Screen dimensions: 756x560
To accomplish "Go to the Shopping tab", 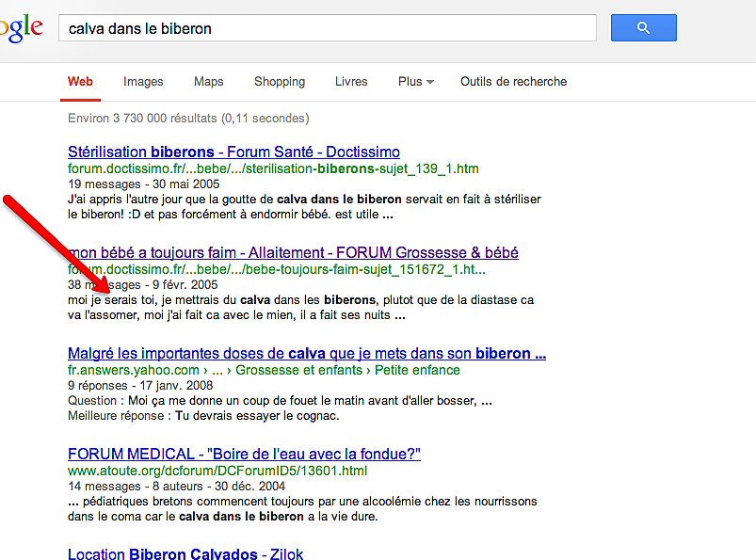I will [x=280, y=82].
